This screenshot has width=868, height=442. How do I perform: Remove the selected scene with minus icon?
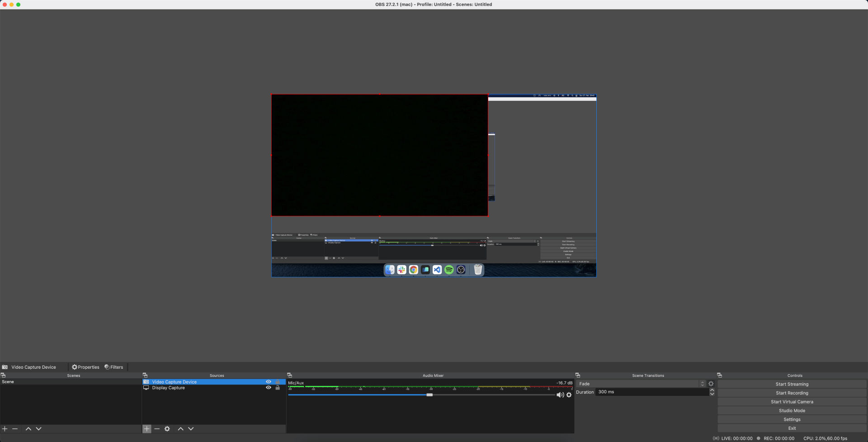15,428
